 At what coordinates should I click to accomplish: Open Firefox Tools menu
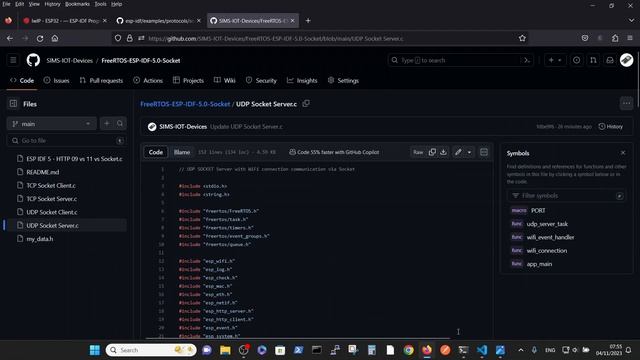[100, 4]
